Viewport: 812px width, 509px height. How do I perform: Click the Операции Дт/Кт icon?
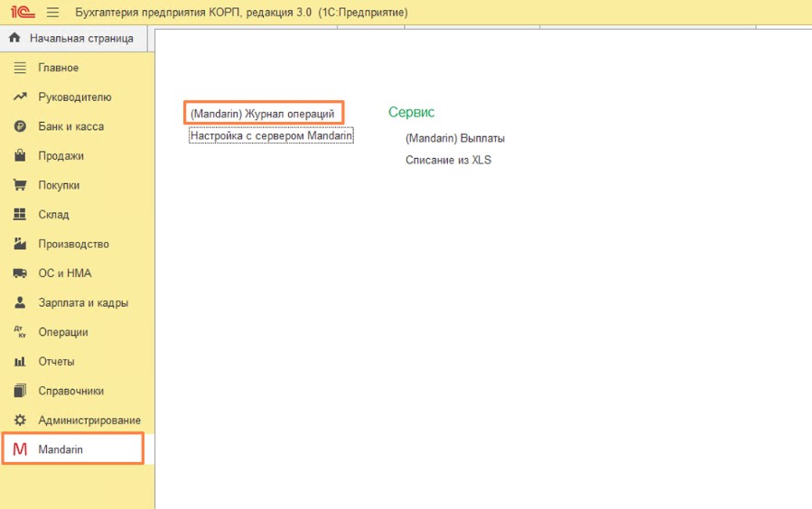pyautogui.click(x=20, y=331)
